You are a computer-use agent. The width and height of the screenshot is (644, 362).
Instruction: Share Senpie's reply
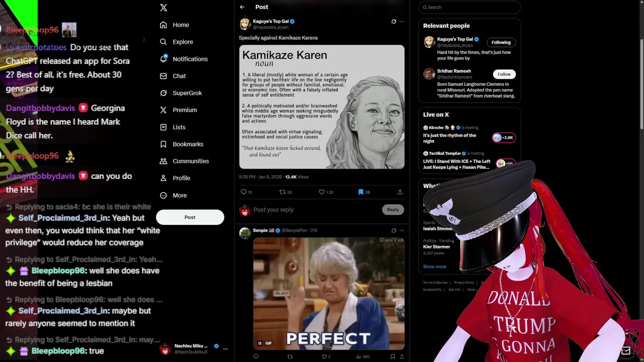click(401, 356)
